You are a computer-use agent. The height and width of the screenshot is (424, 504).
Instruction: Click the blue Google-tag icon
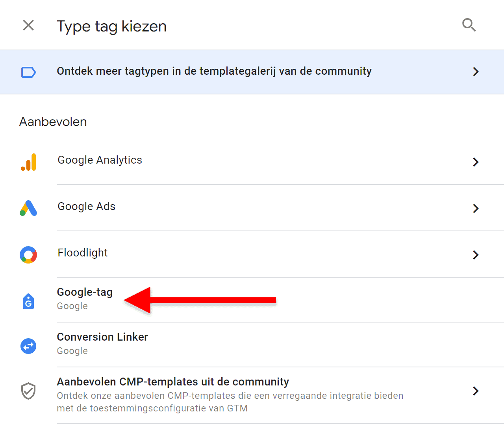[28, 301]
